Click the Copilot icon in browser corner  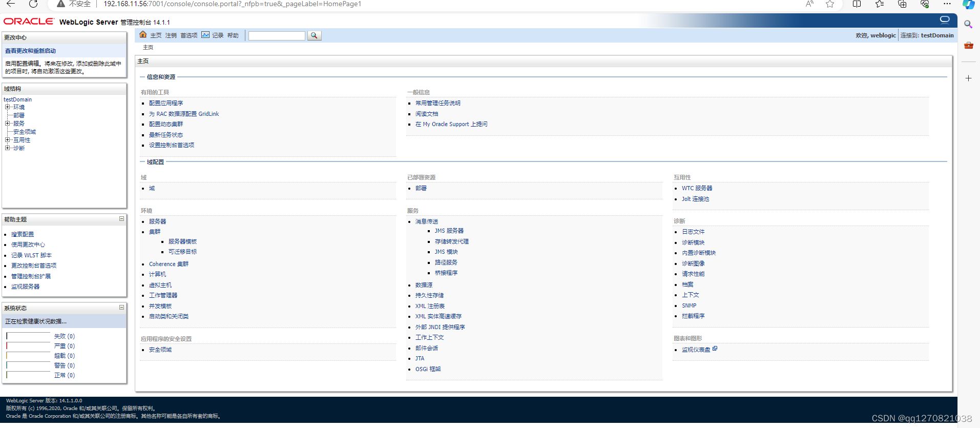point(969,5)
